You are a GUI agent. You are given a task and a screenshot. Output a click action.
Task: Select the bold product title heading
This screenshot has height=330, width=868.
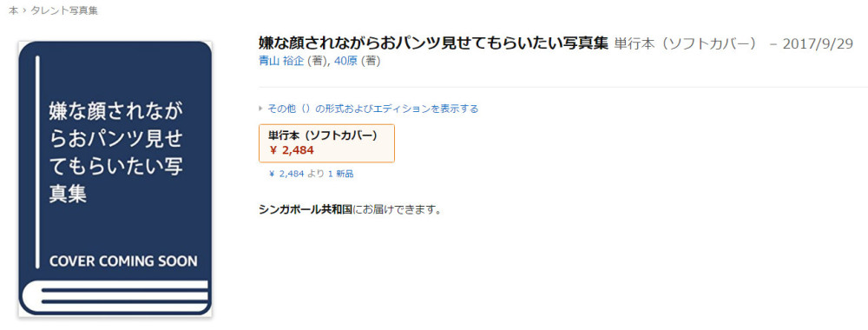click(x=433, y=43)
